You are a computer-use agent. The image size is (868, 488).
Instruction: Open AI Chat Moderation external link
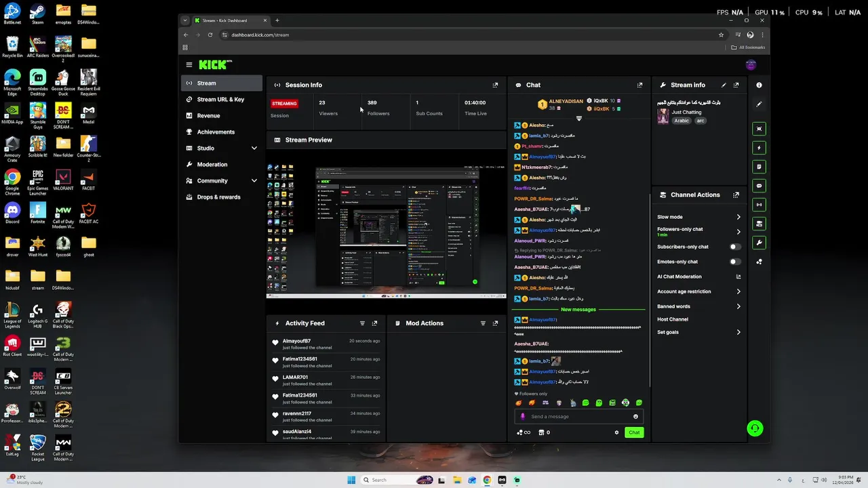point(738,277)
